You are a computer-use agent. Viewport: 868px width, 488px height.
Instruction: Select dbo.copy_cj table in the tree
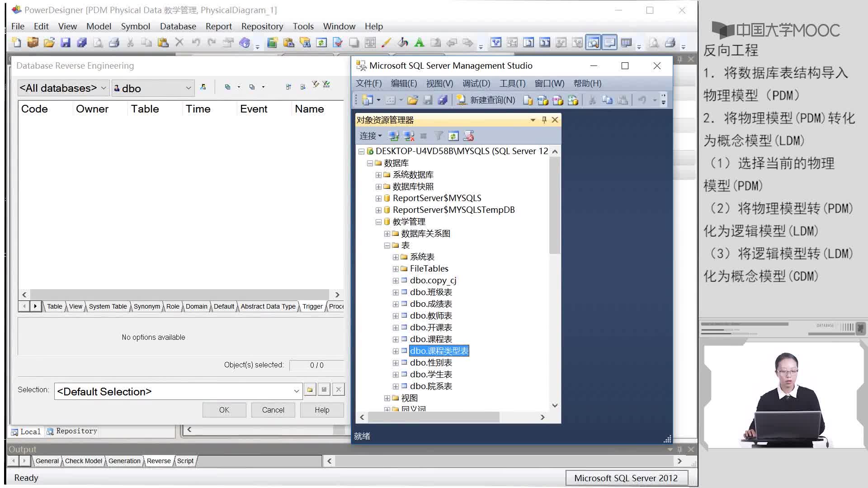coord(433,281)
